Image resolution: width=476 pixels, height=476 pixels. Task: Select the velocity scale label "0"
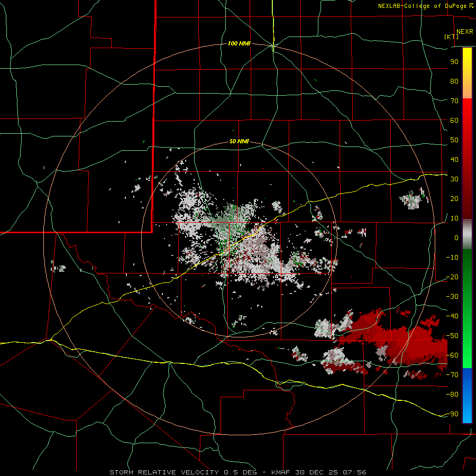pyautogui.click(x=456, y=238)
